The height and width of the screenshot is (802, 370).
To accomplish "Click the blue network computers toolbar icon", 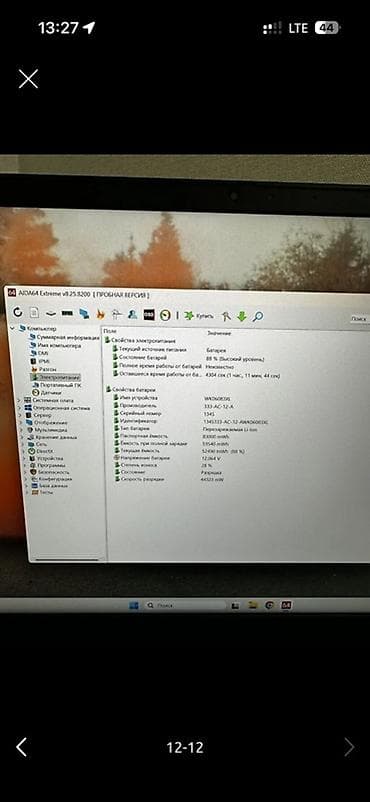I will [84, 314].
